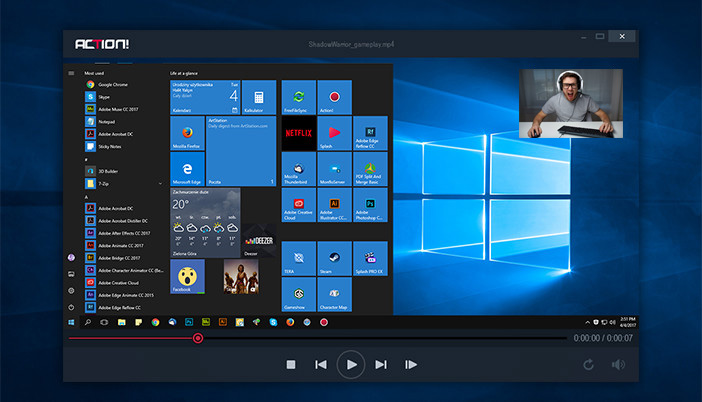Viewport: 702px width, 402px height.
Task: Open the Start menu settings gear
Action: click(71, 291)
